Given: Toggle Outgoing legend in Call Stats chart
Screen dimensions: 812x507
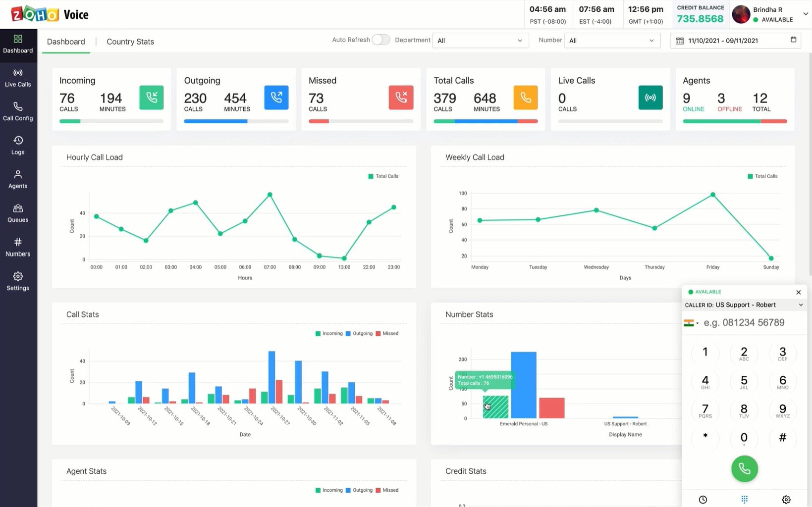Looking at the screenshot, I should point(359,333).
